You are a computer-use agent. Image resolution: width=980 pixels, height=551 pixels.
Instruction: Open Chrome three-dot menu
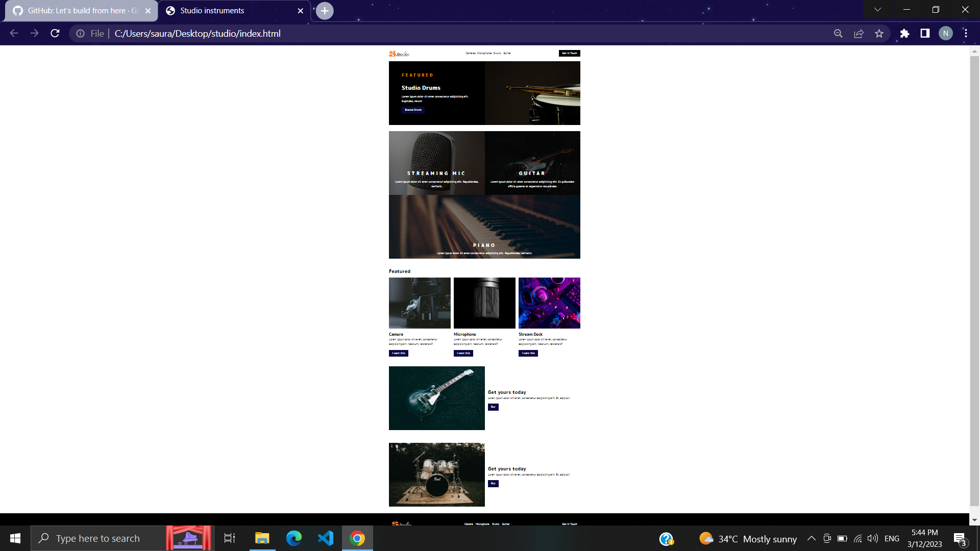pos(966,34)
